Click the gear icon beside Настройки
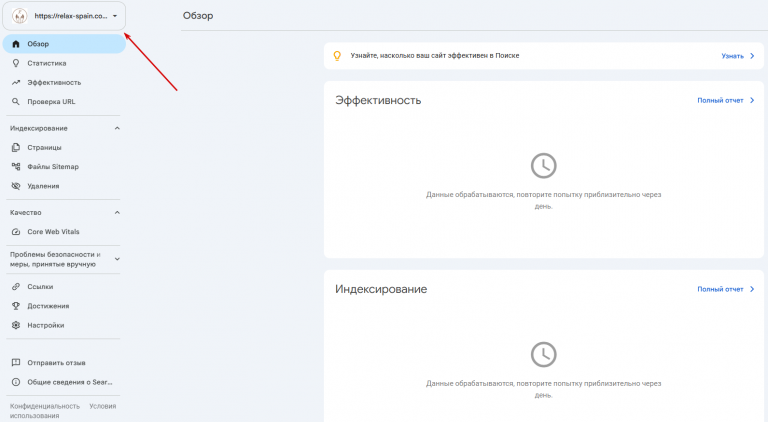The image size is (768, 422). tap(16, 325)
